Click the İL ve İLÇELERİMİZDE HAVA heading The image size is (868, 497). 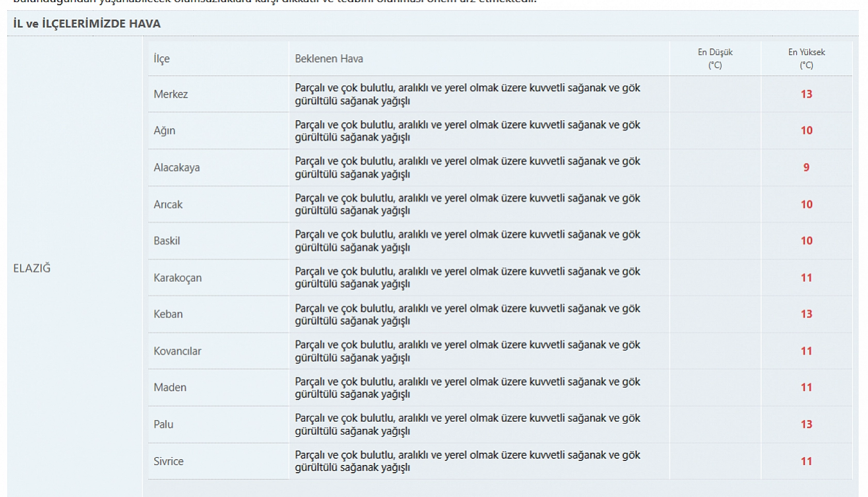click(87, 24)
